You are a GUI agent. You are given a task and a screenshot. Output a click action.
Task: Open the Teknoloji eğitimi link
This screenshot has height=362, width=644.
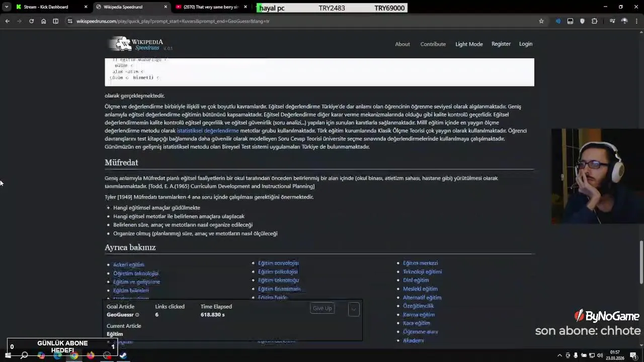point(423,272)
